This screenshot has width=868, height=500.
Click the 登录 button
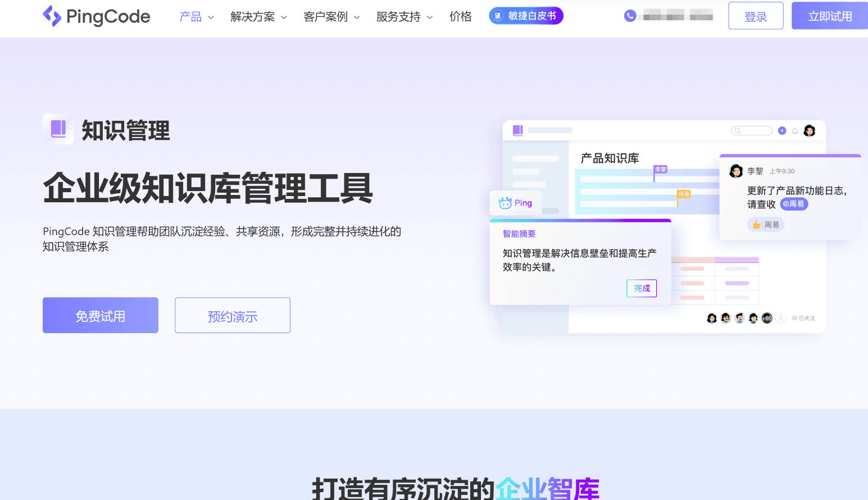tap(756, 16)
